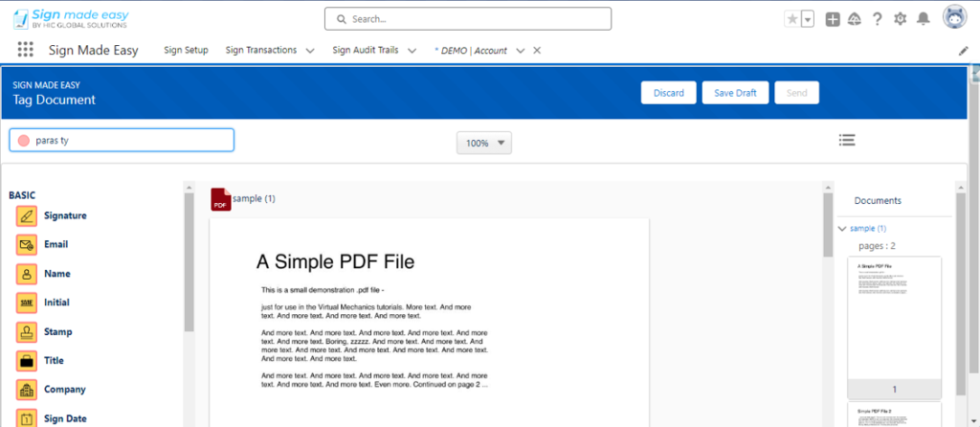980x427 pixels.
Task: Click the Favorites star icon
Action: click(792, 19)
